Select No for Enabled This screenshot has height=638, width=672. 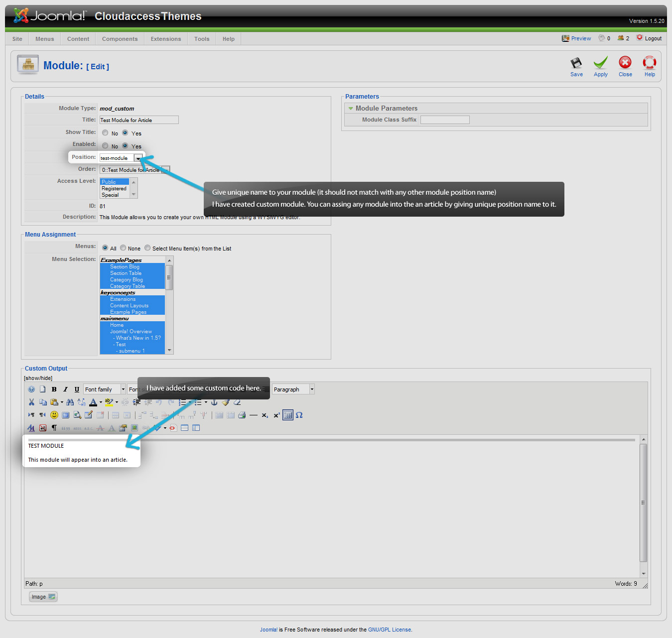(x=105, y=146)
